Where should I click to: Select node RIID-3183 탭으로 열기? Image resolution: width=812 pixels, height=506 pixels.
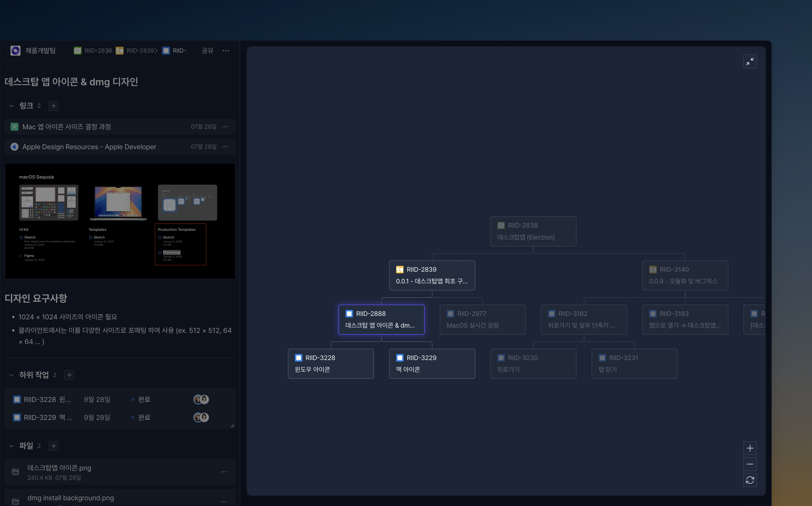[685, 320]
